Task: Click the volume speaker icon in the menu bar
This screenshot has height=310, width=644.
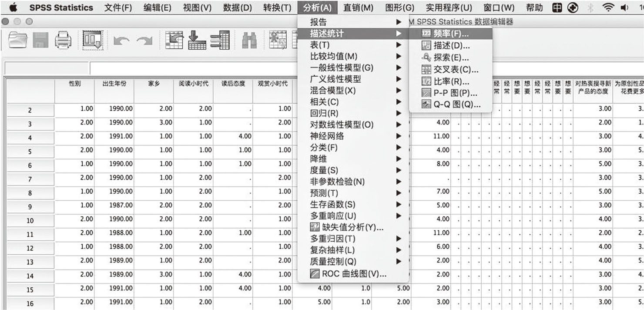Action: pos(625,7)
